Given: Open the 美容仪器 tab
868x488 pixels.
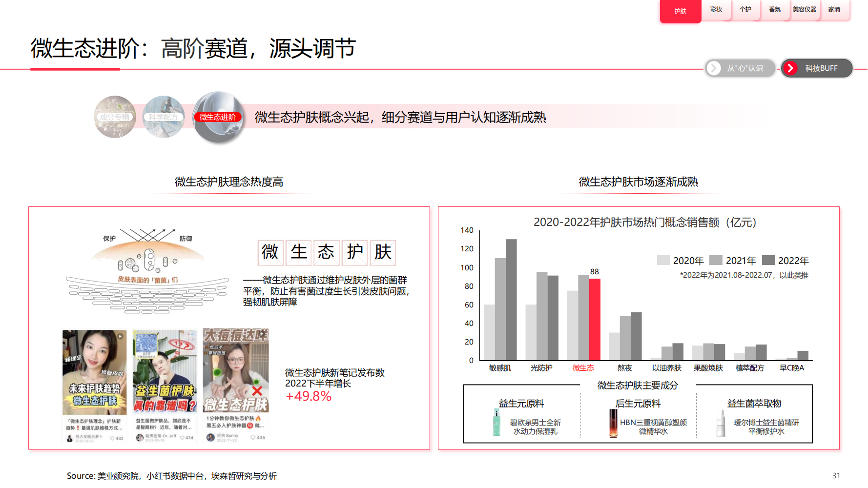Looking at the screenshot, I should tap(804, 9).
